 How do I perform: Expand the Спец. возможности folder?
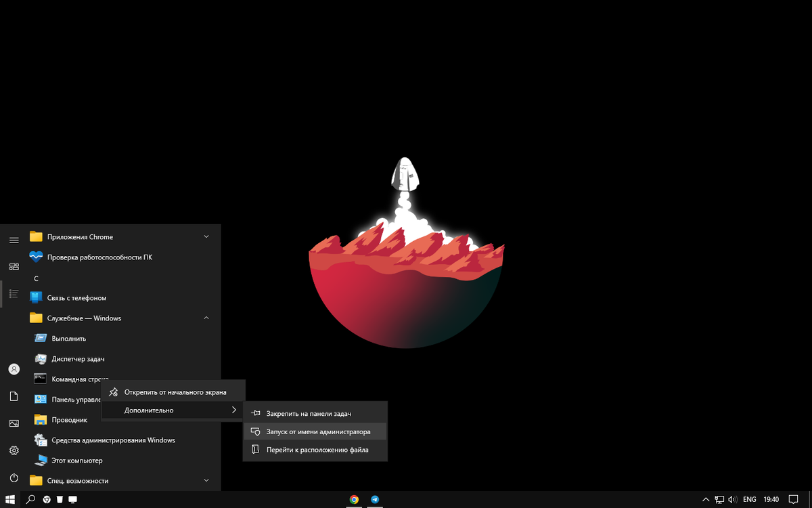(122, 481)
